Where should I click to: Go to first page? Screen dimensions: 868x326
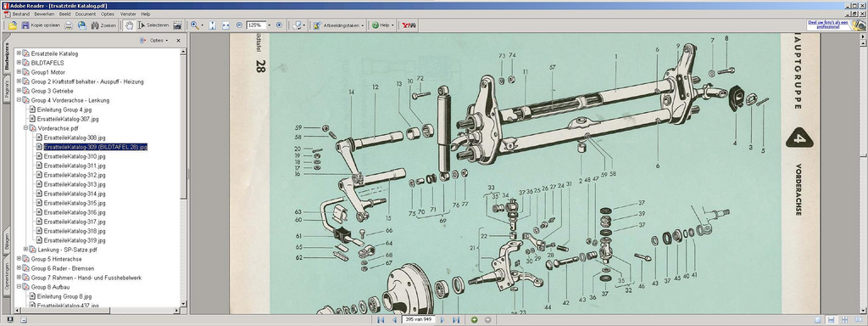point(381,320)
